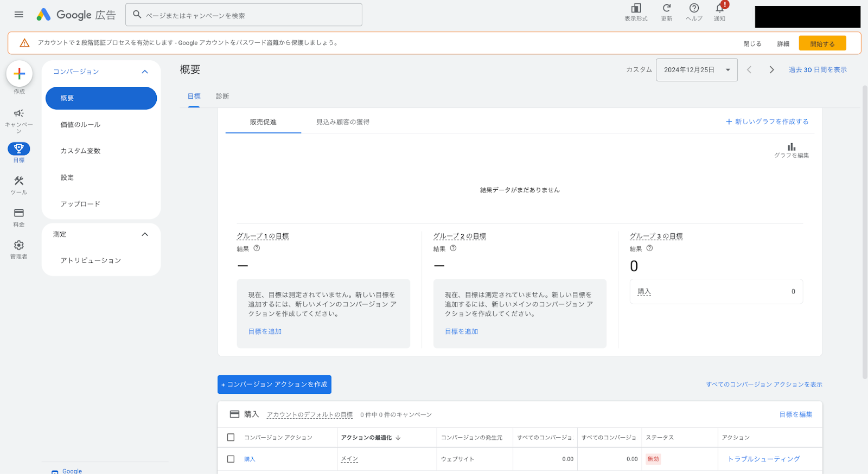
Task: Click 購入 goal in グループ 3 card
Action: (644, 292)
